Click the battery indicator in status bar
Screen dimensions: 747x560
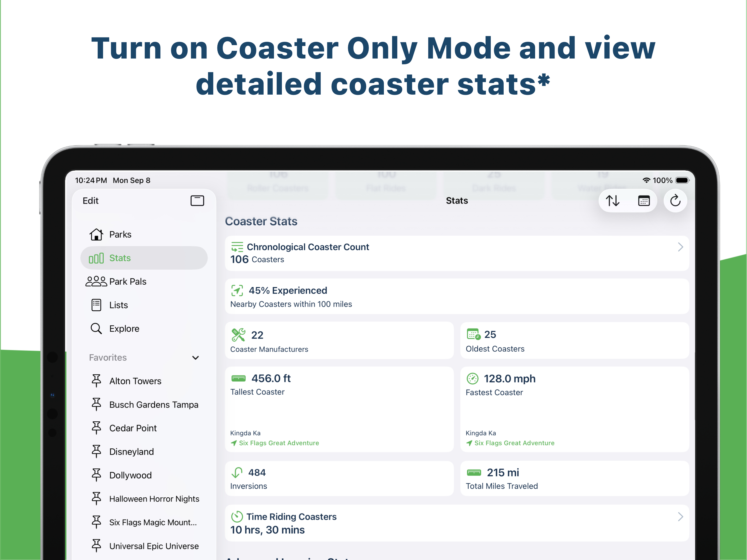(x=682, y=180)
